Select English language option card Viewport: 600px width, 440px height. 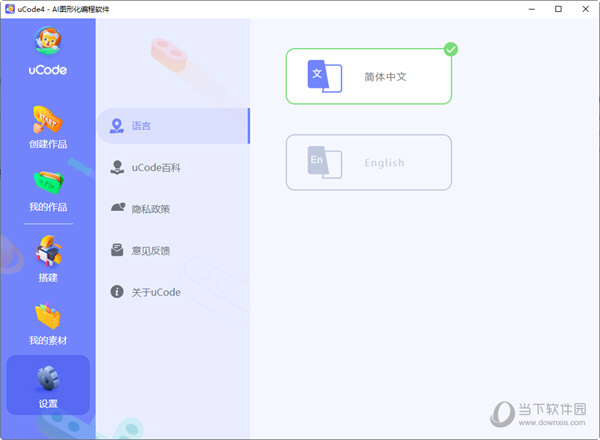(x=369, y=162)
